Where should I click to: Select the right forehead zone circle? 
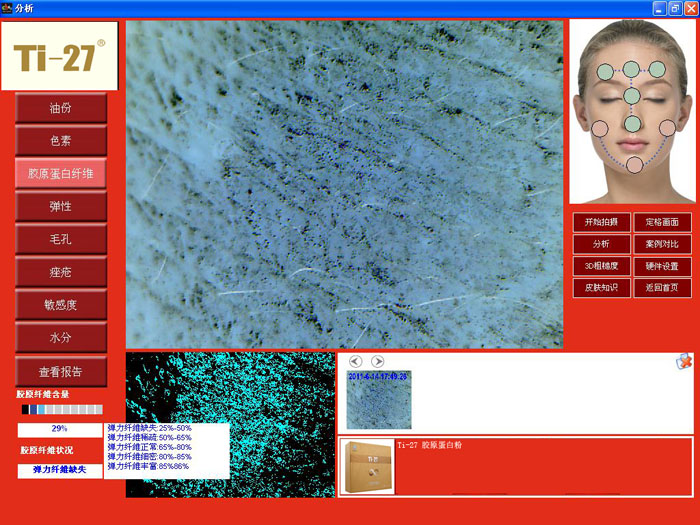pos(657,70)
